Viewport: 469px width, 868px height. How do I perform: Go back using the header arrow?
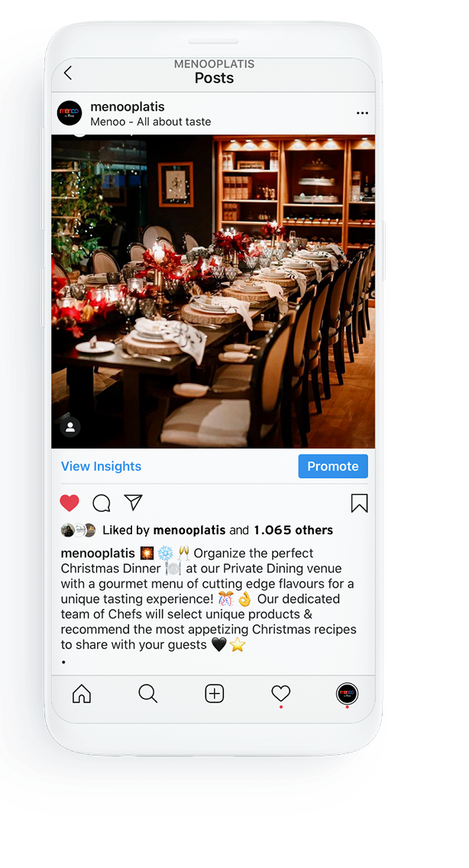[68, 73]
